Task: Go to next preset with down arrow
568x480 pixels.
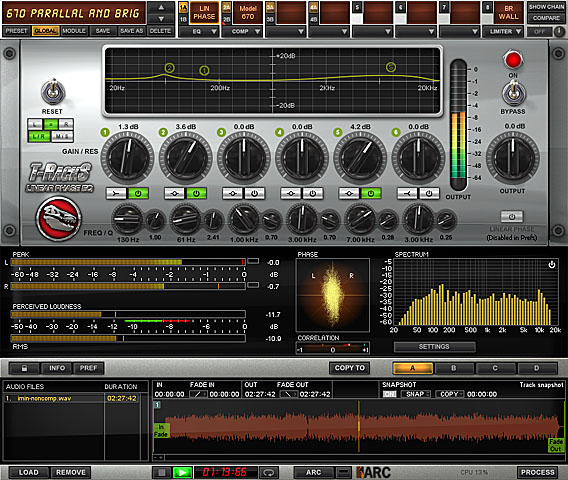Action: click(161, 18)
